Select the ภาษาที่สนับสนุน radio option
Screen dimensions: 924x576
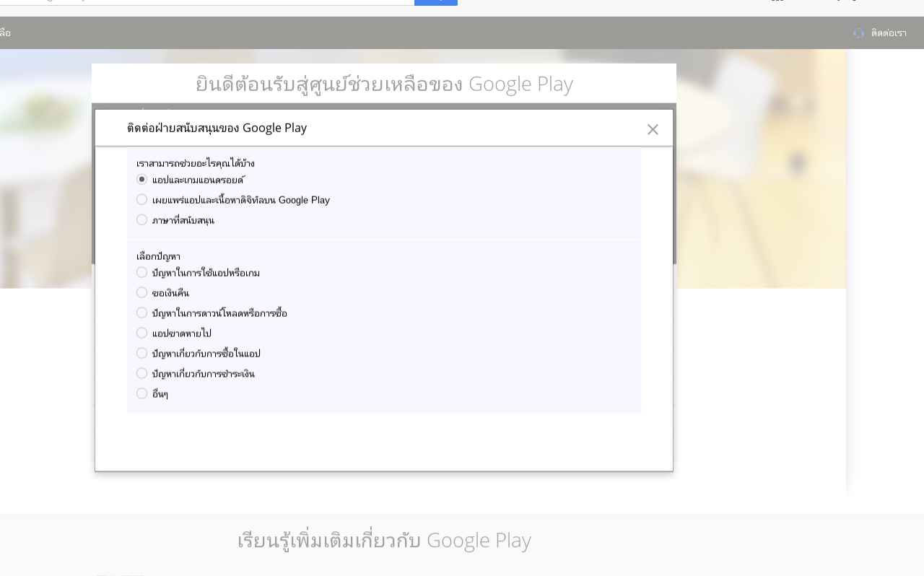[x=142, y=219]
